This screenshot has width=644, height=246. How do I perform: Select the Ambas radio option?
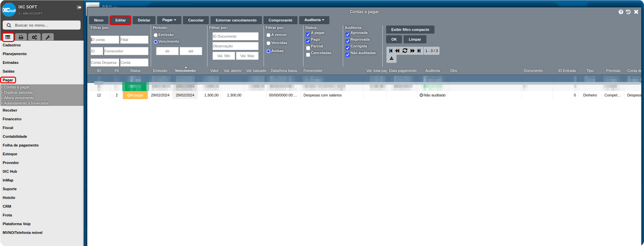click(x=268, y=51)
